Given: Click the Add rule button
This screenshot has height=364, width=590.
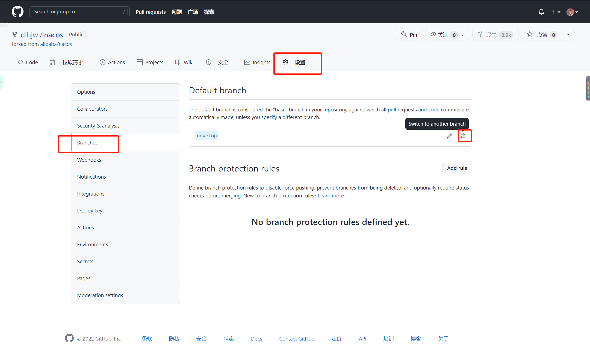Looking at the screenshot, I should 457,168.
